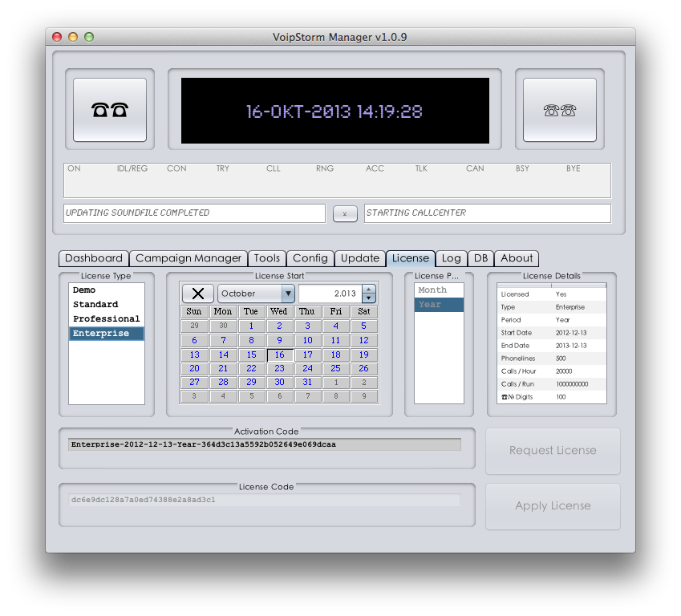Go to the Config tab
Viewport: 681px width, 616px height.
click(x=310, y=258)
